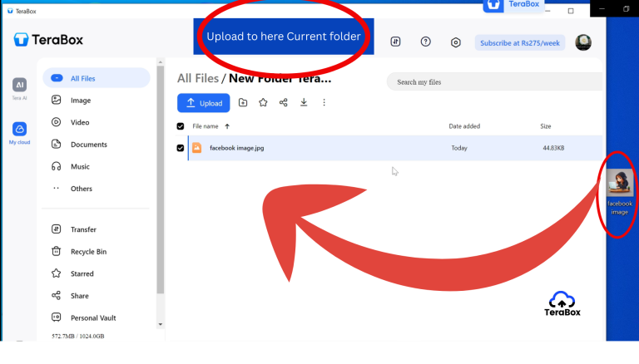Click the Documents category icon in the sidebar

pyautogui.click(x=57, y=144)
